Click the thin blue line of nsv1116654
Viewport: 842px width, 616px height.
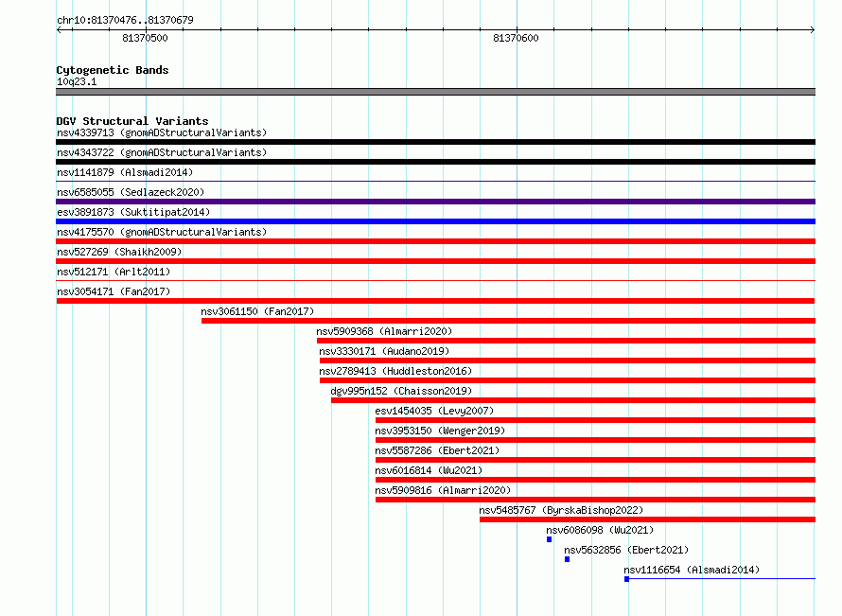point(722,579)
